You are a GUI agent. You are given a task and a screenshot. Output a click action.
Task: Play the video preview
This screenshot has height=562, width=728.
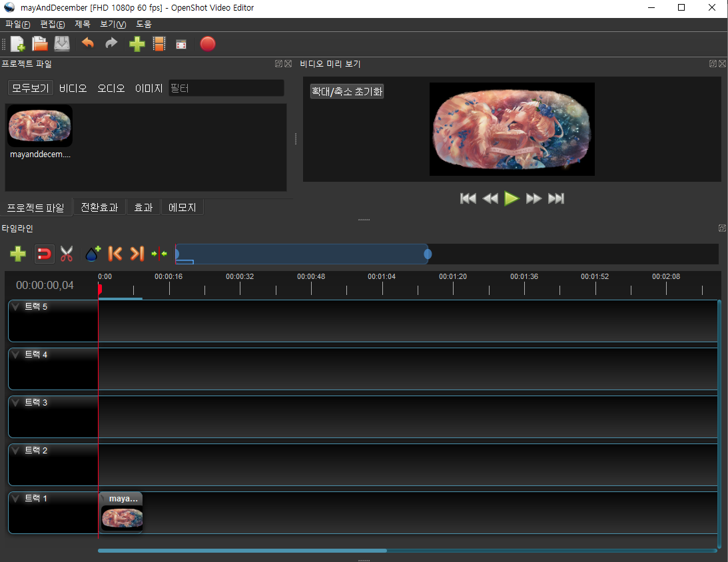click(x=512, y=198)
